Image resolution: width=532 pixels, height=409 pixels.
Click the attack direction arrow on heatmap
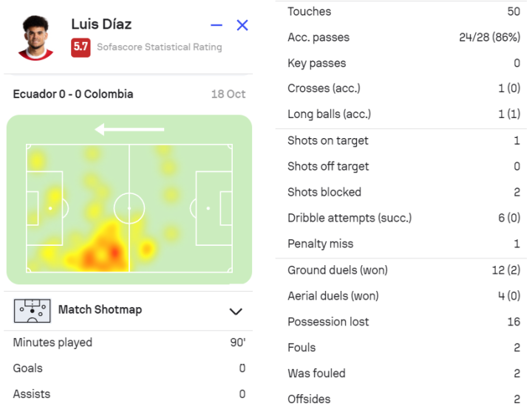coord(129,129)
